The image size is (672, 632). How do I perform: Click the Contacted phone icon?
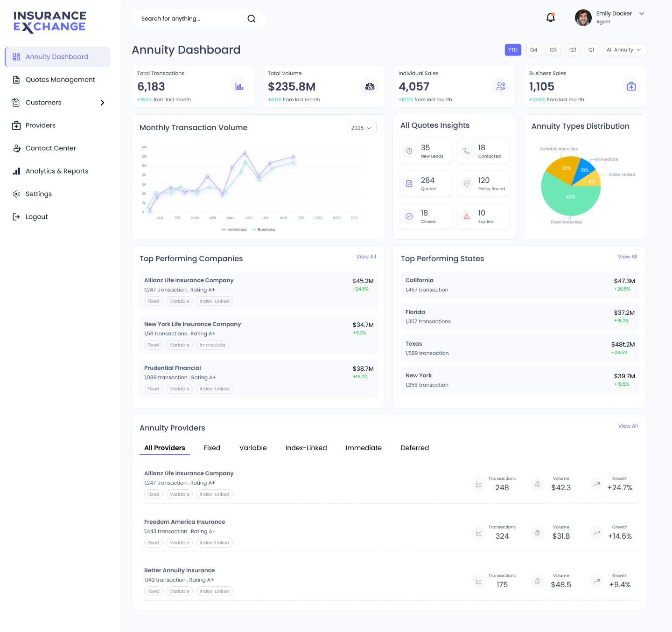coord(467,151)
